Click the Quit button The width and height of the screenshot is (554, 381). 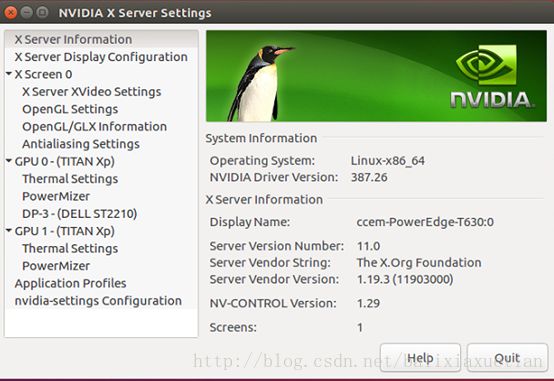click(x=507, y=358)
